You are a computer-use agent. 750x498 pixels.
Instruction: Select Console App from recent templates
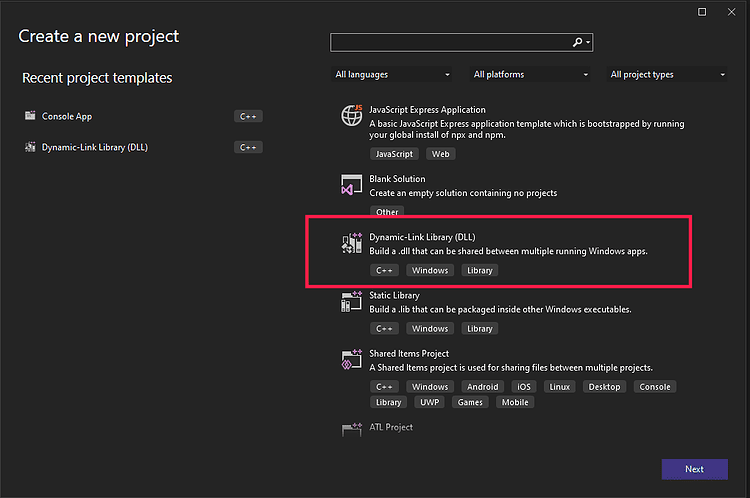(x=68, y=116)
